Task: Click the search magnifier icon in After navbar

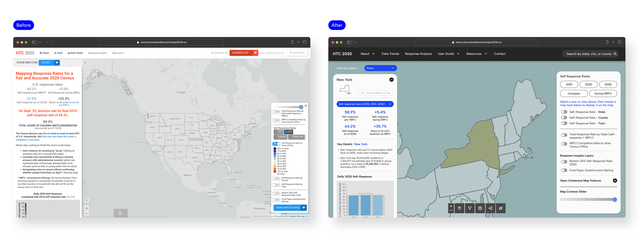Action: [x=615, y=54]
